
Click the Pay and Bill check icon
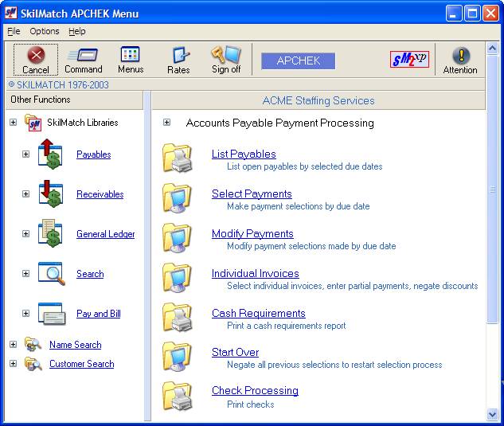(52, 314)
